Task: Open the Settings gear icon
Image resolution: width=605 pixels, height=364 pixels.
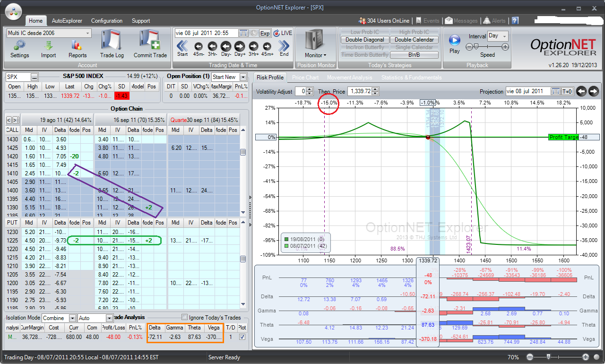Action: pos(19,45)
